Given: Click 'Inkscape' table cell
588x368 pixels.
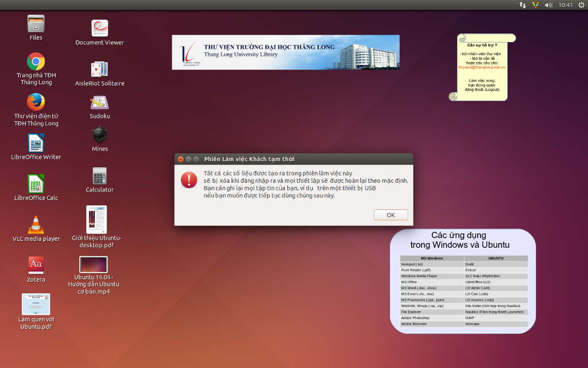Looking at the screenshot, I should (496, 324).
